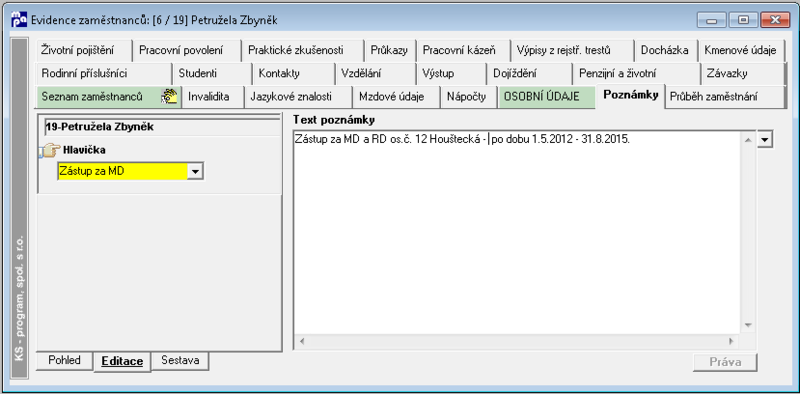The height and width of the screenshot is (394, 800).
Task: Open the Závazky tab
Action: coord(742,73)
